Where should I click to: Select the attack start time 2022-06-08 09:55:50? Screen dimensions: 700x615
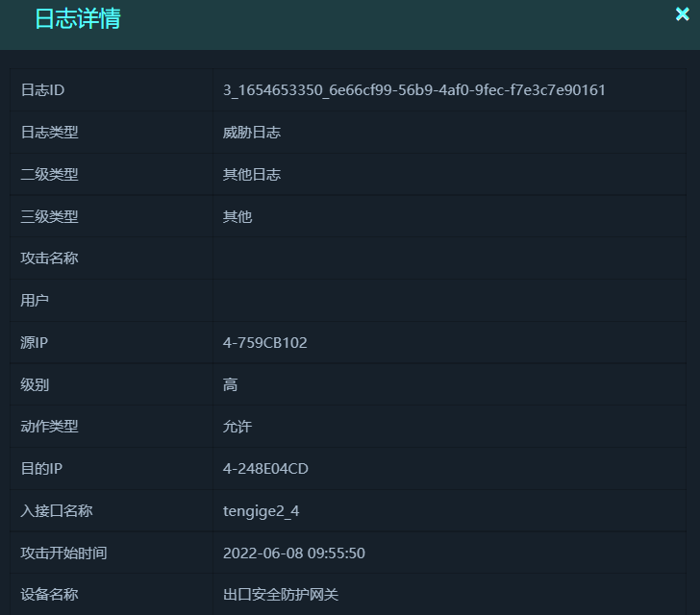click(x=294, y=553)
